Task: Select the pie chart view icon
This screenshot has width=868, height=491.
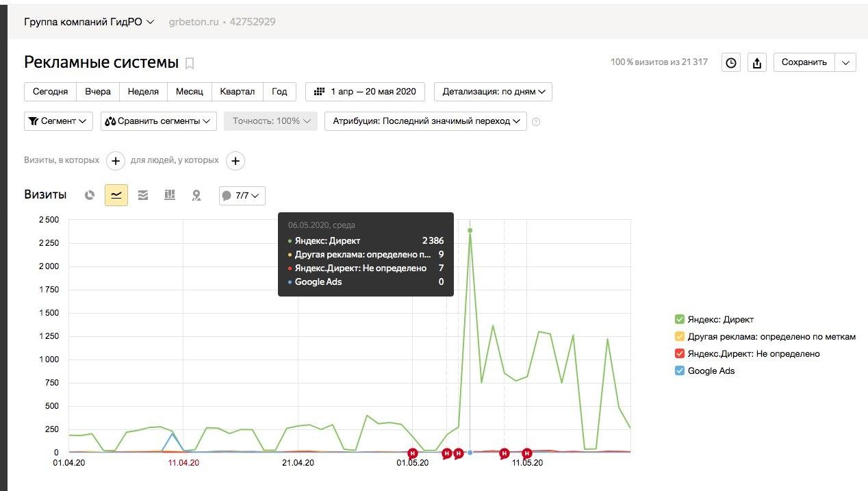Action: [89, 195]
